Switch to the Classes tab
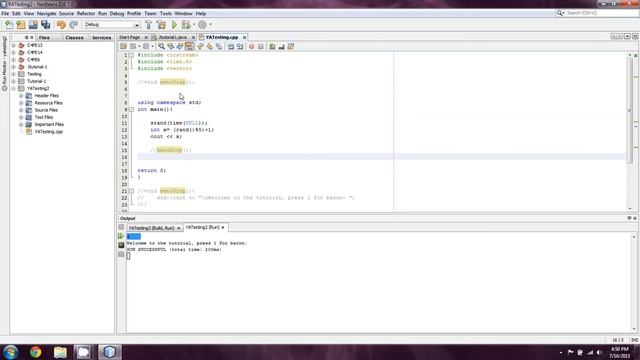The height and width of the screenshot is (360, 640). (74, 38)
